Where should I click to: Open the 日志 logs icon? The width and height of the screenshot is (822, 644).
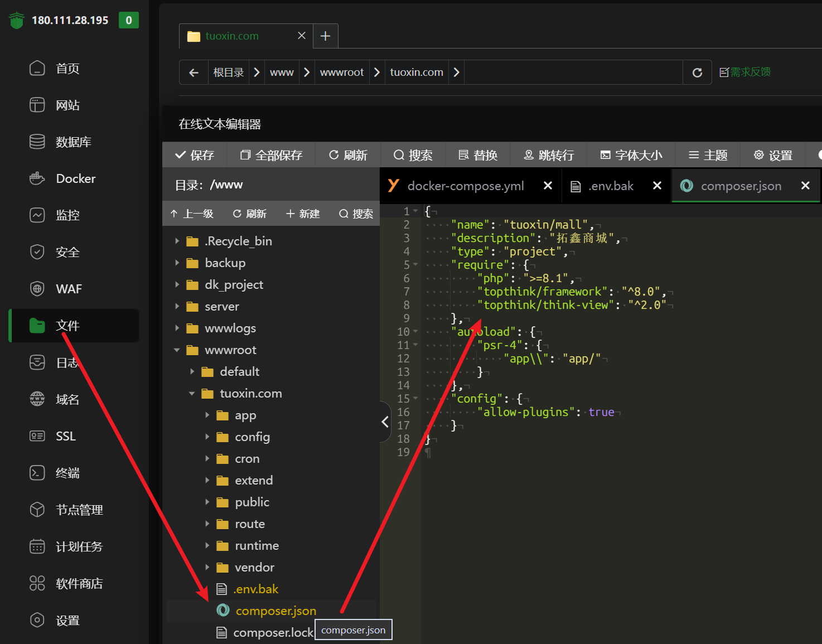click(x=37, y=362)
